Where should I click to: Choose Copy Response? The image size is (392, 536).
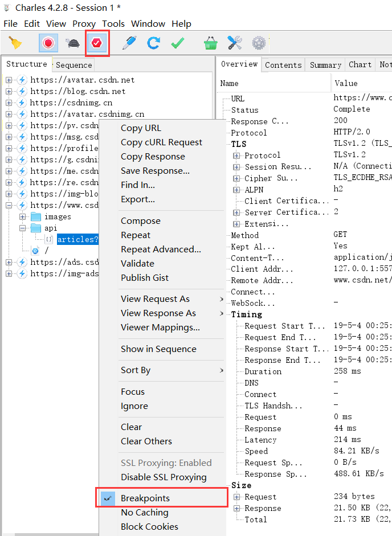pyautogui.click(x=153, y=157)
